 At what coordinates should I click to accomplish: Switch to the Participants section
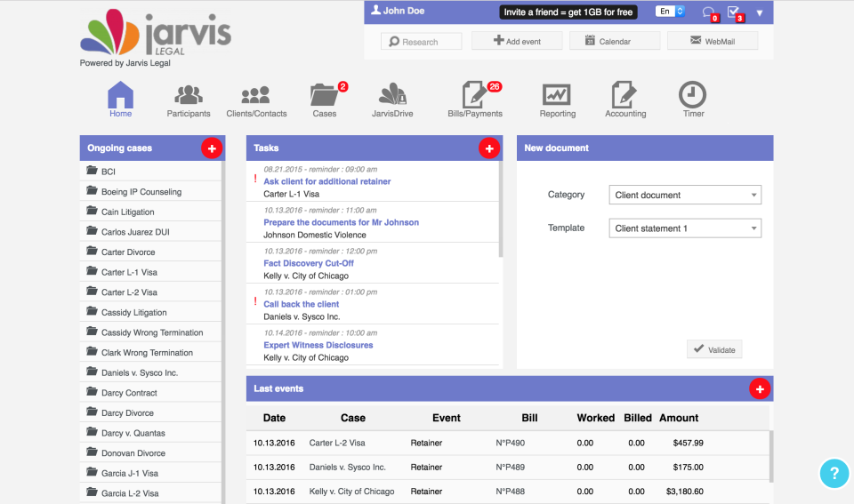(189, 100)
